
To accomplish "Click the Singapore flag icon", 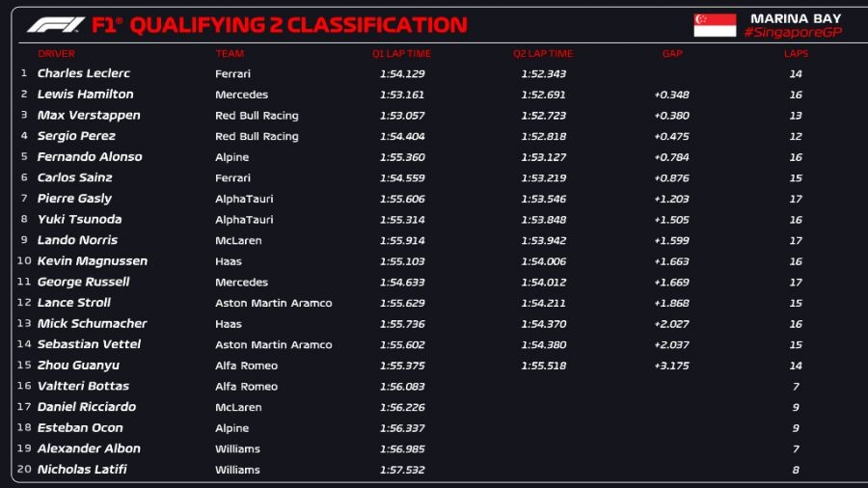I will [715, 25].
